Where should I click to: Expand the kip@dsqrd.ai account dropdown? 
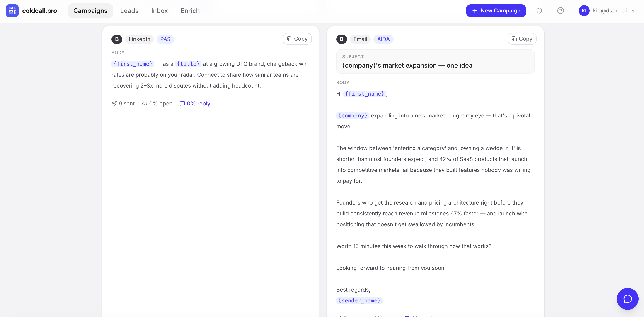point(633,10)
